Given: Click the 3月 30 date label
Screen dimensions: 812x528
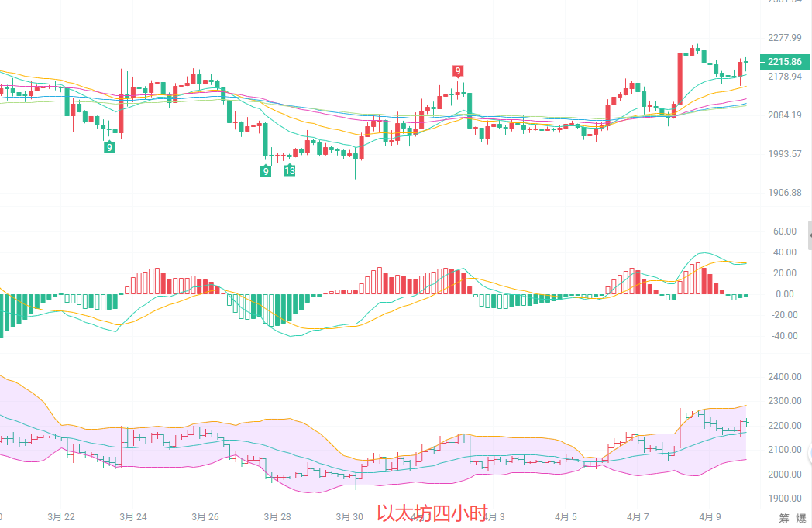Looking at the screenshot, I should (x=349, y=516).
